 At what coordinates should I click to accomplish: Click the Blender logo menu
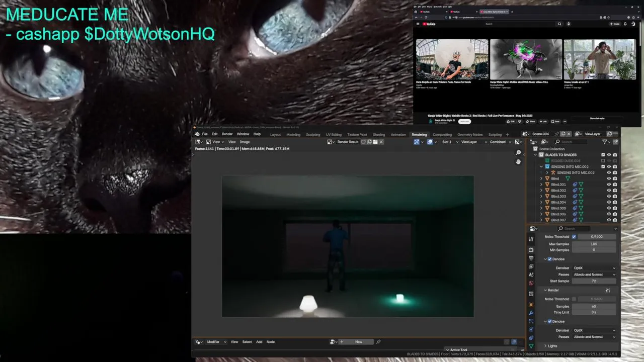point(197,134)
